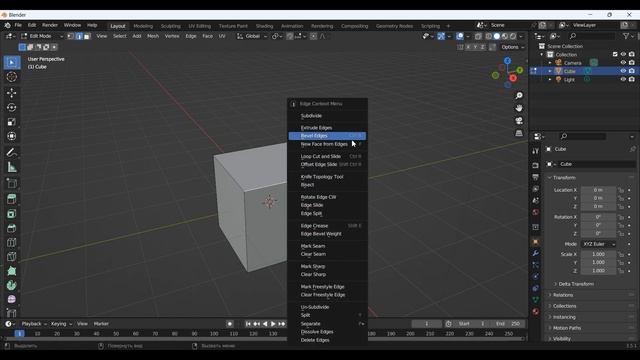Open the Render properties tab
640x360 pixels.
536,165
